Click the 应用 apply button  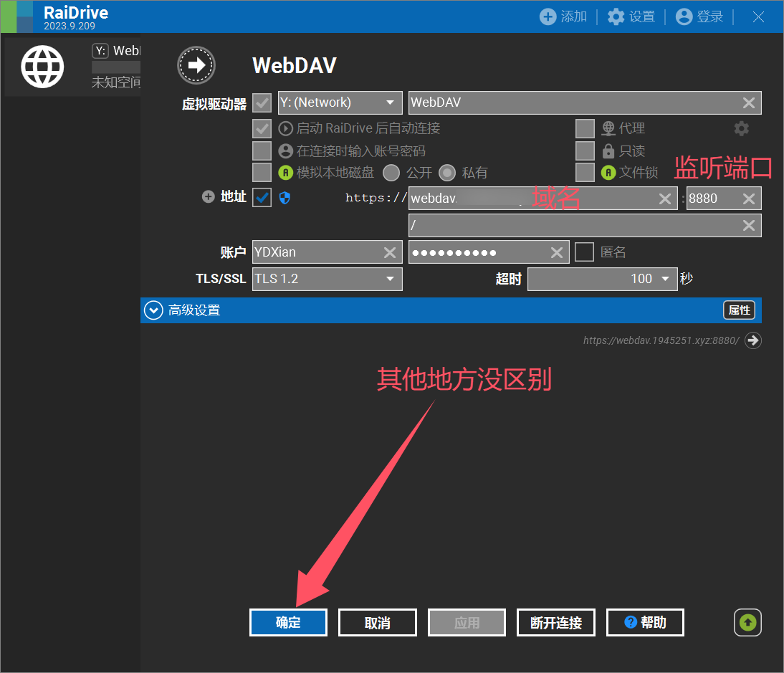point(467,623)
